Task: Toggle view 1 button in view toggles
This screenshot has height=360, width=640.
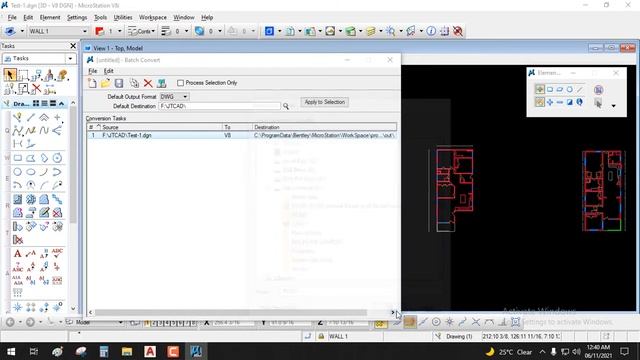Action: tap(147, 323)
